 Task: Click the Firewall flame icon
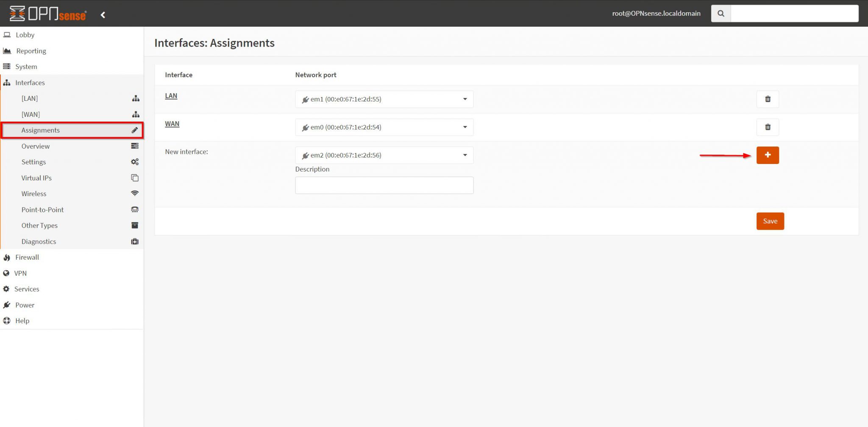pos(7,257)
